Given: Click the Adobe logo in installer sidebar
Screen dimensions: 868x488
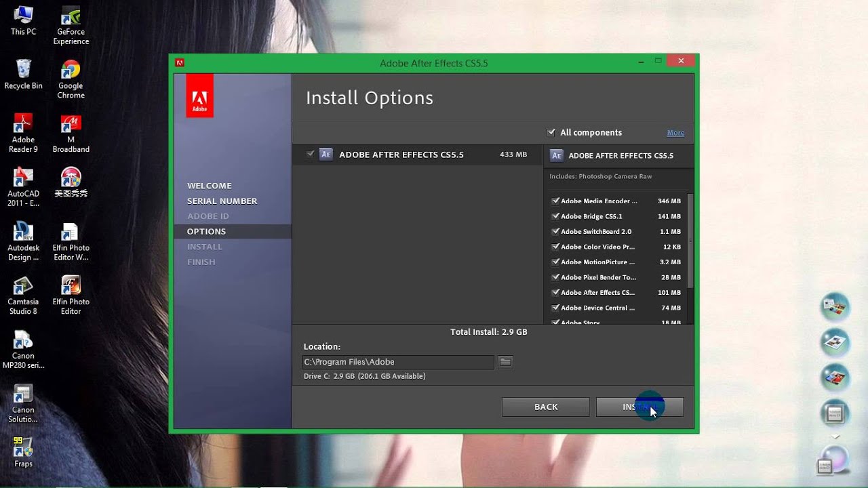Looking at the screenshot, I should click(199, 96).
